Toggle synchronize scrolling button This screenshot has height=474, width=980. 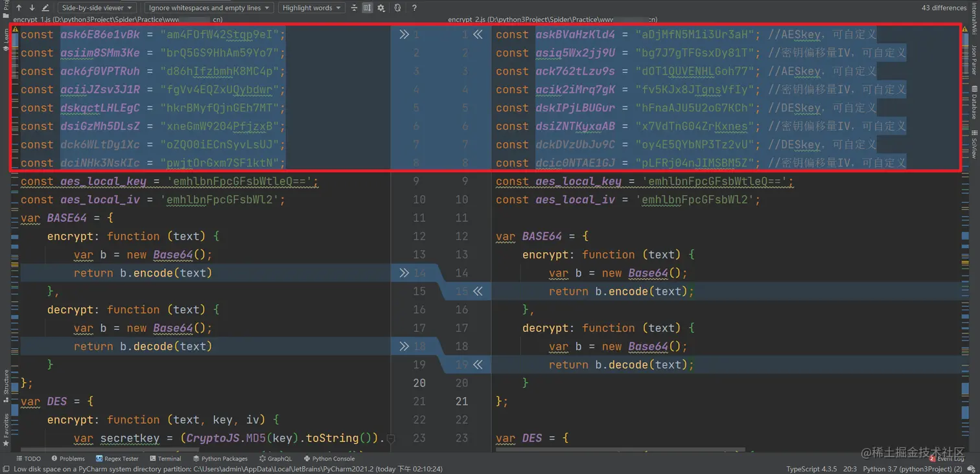coord(367,8)
